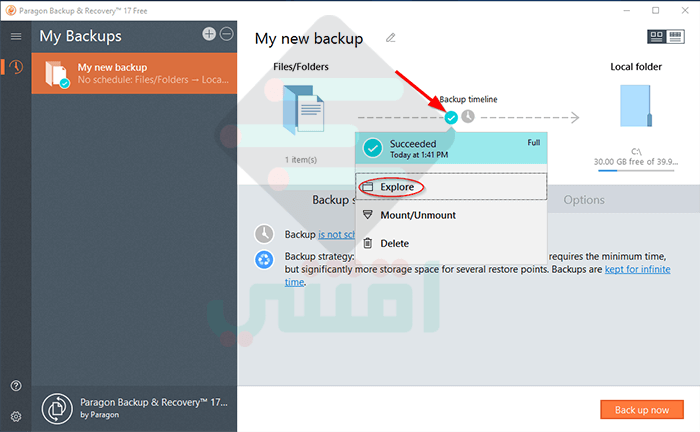Click the Explore folder icon in menu
700x432 pixels.
pos(367,187)
